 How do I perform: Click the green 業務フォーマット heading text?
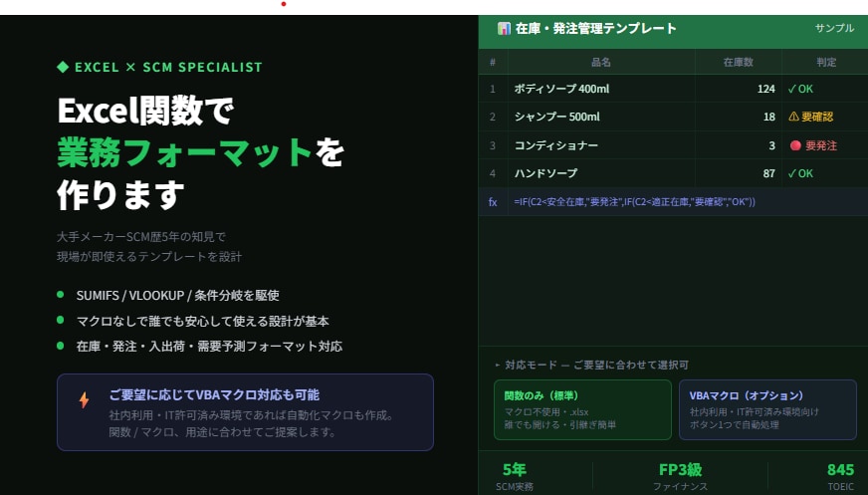point(185,152)
